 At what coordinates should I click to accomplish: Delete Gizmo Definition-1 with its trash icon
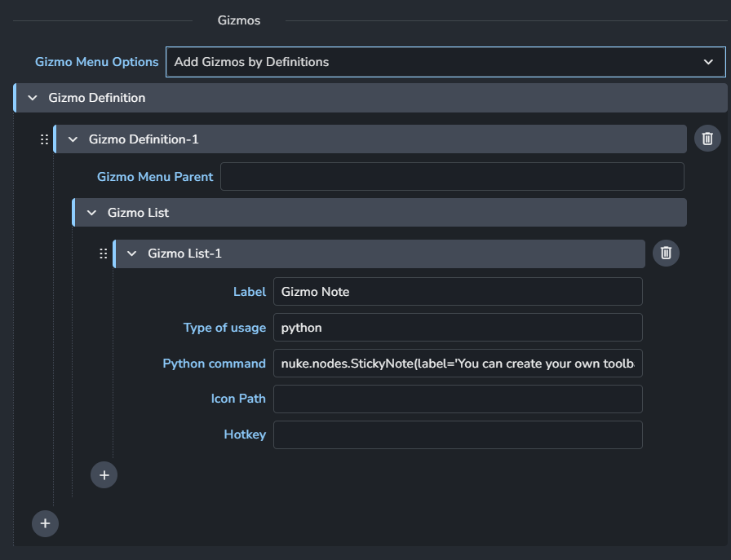(x=707, y=139)
